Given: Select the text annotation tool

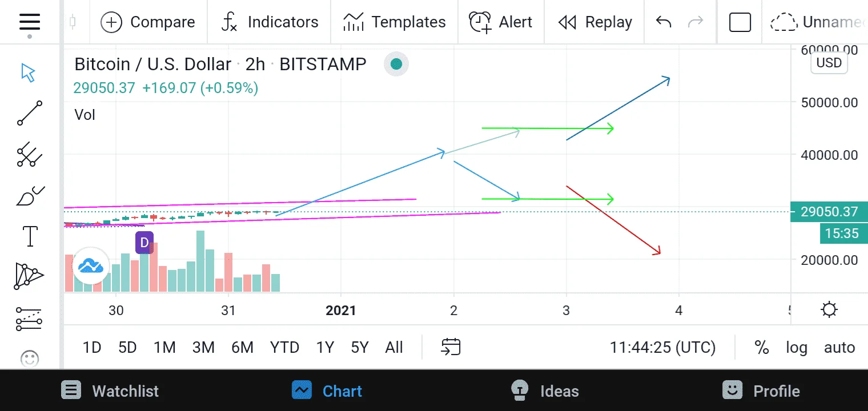Looking at the screenshot, I should 30,236.
